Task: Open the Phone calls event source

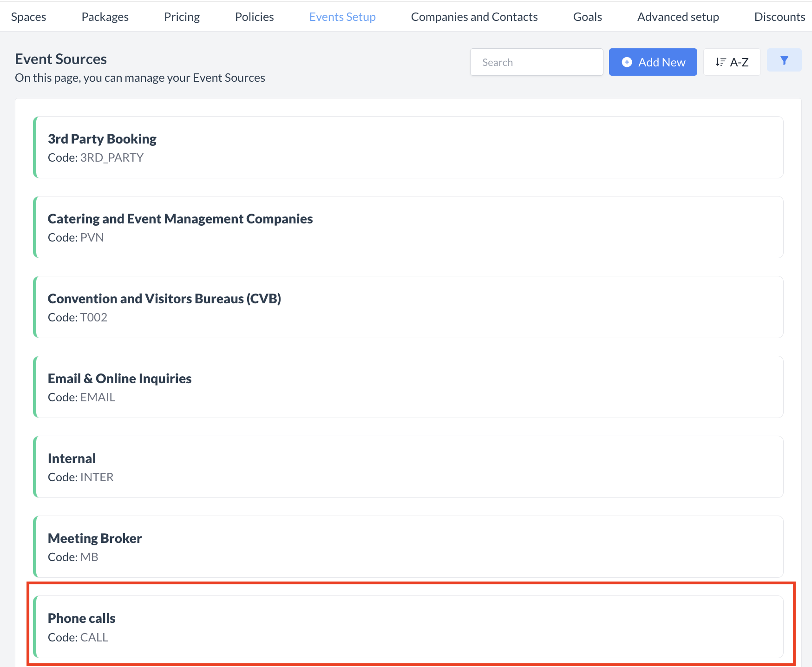Action: [x=409, y=627]
